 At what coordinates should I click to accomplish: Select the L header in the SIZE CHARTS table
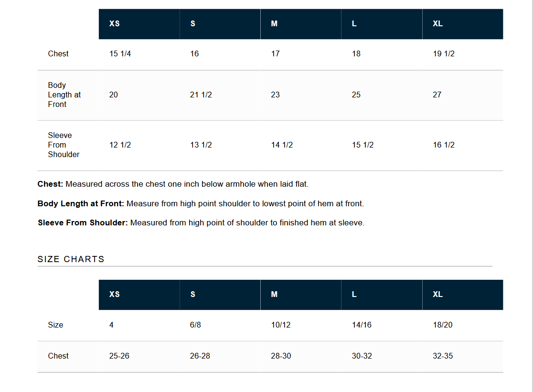(x=354, y=294)
